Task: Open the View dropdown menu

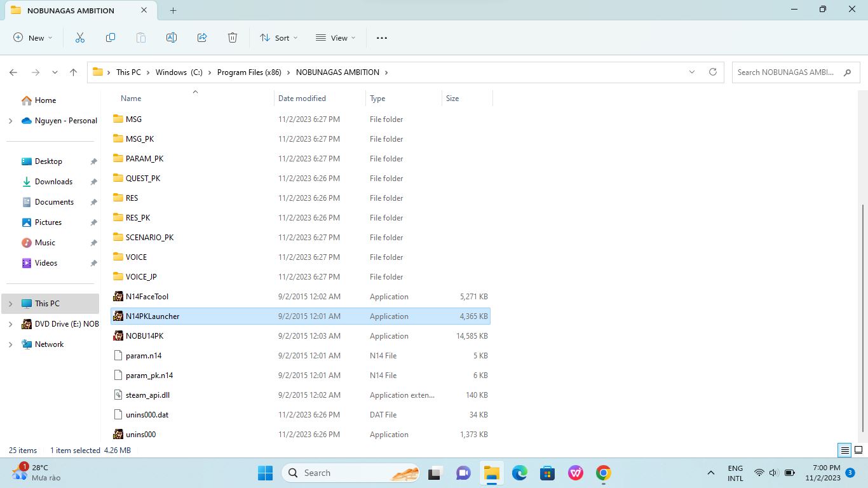Action: (x=336, y=37)
